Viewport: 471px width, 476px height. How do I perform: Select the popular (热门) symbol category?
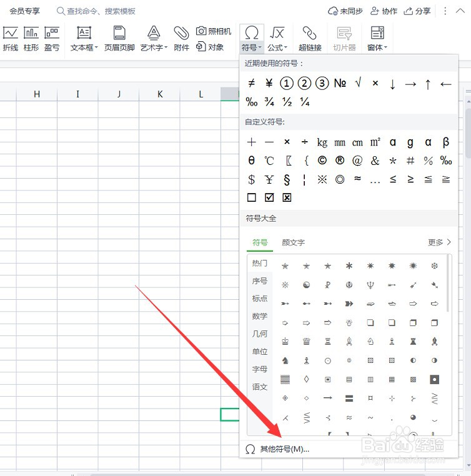(x=260, y=263)
